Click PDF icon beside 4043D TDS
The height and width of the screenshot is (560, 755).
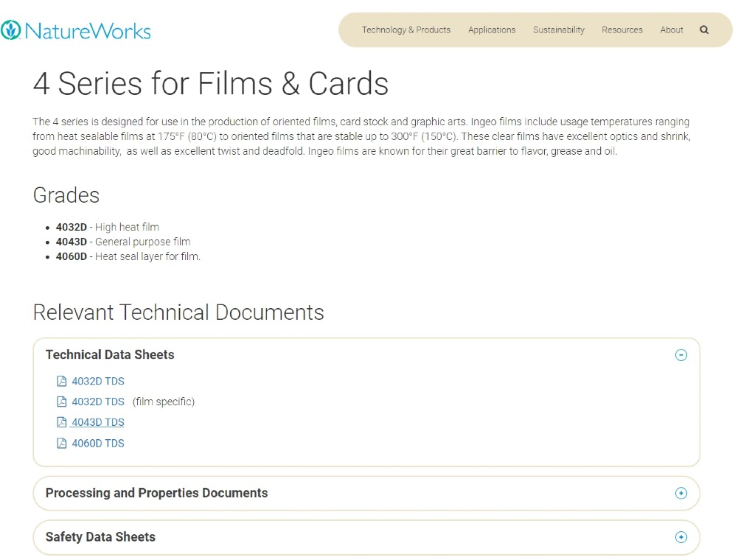click(x=62, y=422)
